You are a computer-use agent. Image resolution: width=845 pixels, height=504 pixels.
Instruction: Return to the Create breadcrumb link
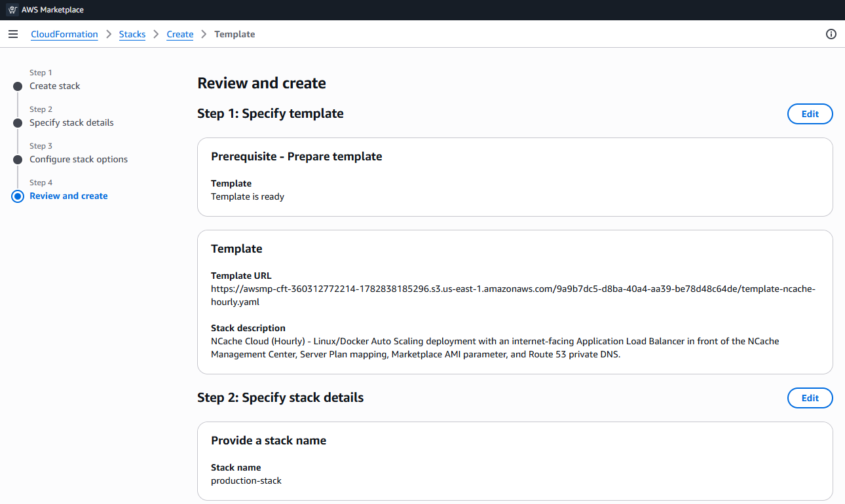pyautogui.click(x=180, y=34)
